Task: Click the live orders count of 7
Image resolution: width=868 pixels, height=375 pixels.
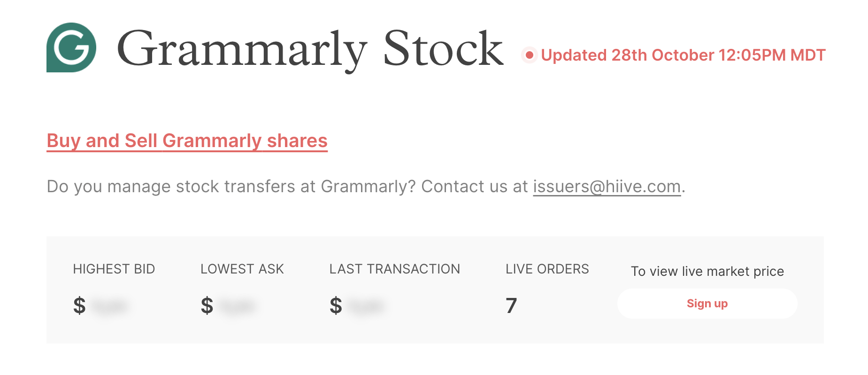Action: tap(511, 305)
